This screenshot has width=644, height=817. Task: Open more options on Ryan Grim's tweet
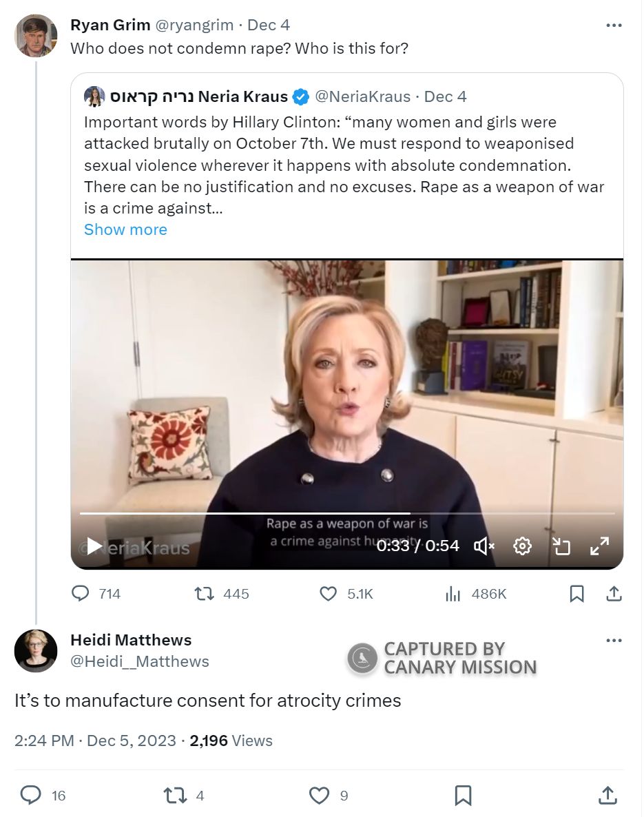pos(614,25)
